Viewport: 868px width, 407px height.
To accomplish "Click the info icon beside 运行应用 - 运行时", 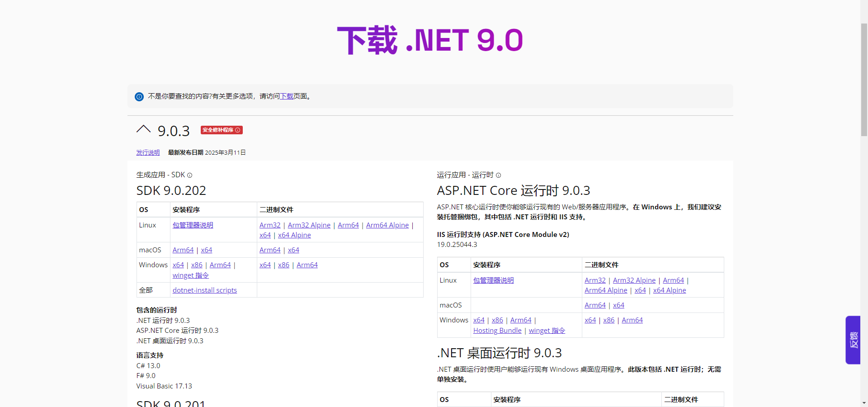I will coord(498,175).
